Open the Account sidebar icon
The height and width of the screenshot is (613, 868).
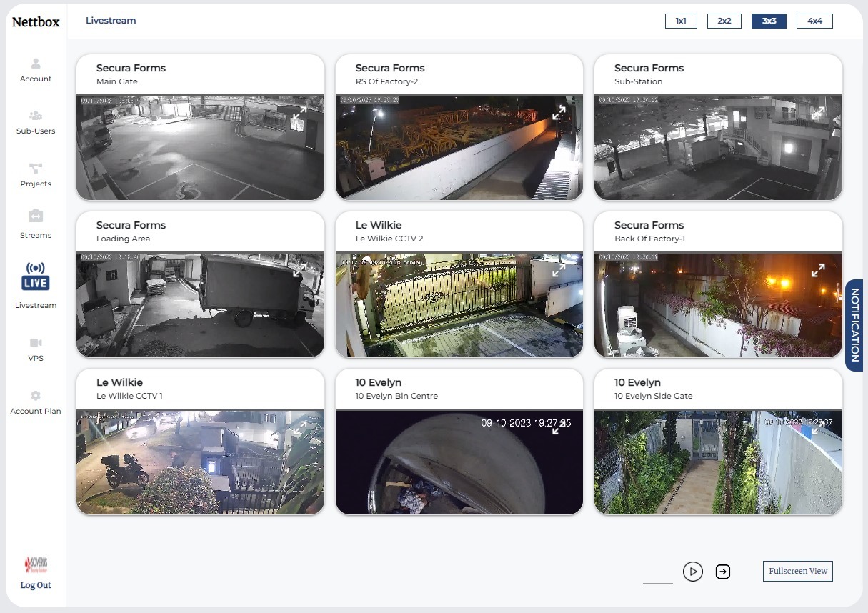[x=36, y=64]
